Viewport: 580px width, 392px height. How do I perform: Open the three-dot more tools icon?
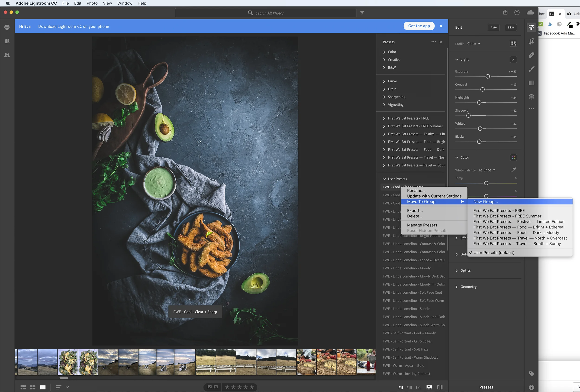pyautogui.click(x=531, y=109)
